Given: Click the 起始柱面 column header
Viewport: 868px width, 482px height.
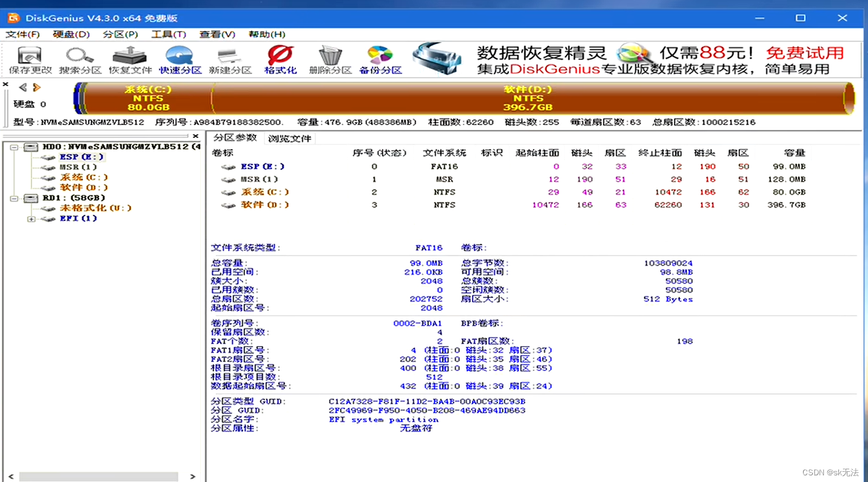Looking at the screenshot, I should point(537,153).
